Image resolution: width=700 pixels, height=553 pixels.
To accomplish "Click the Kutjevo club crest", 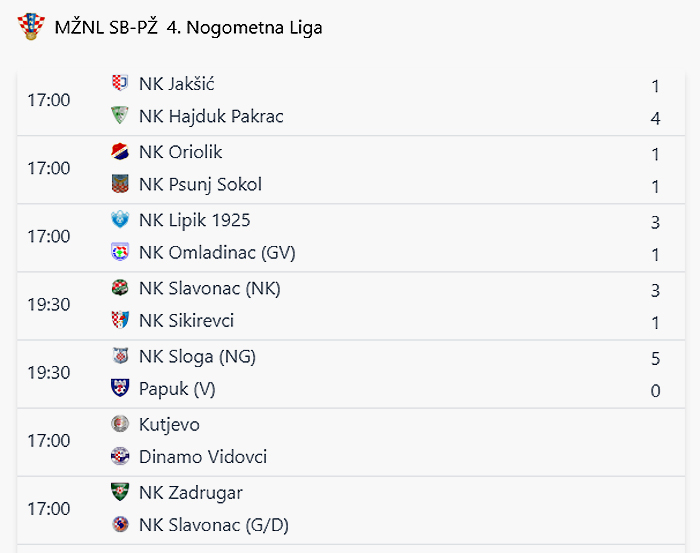I will coord(120,424).
